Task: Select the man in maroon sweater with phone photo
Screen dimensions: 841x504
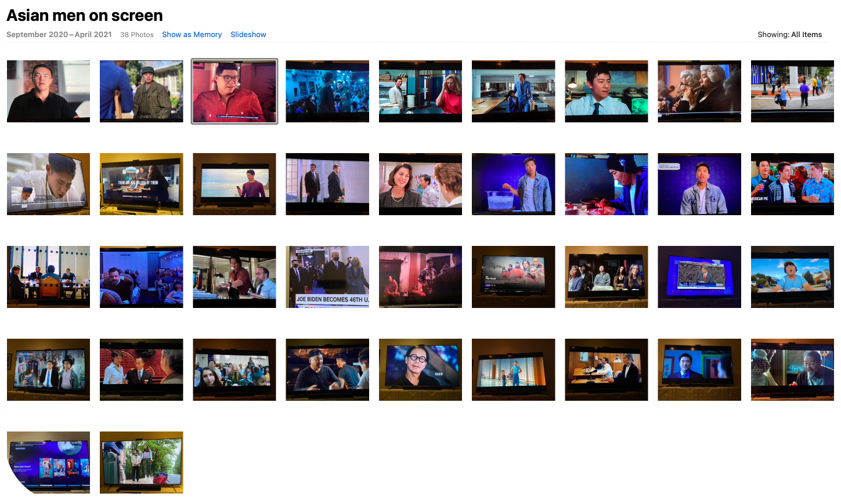Action: click(x=234, y=184)
